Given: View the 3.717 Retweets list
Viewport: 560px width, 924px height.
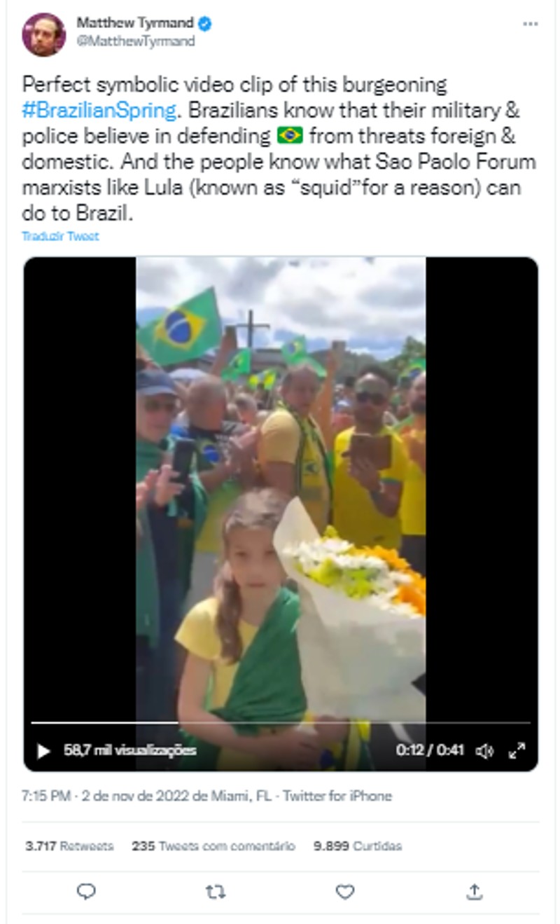Looking at the screenshot, I should point(69,846).
